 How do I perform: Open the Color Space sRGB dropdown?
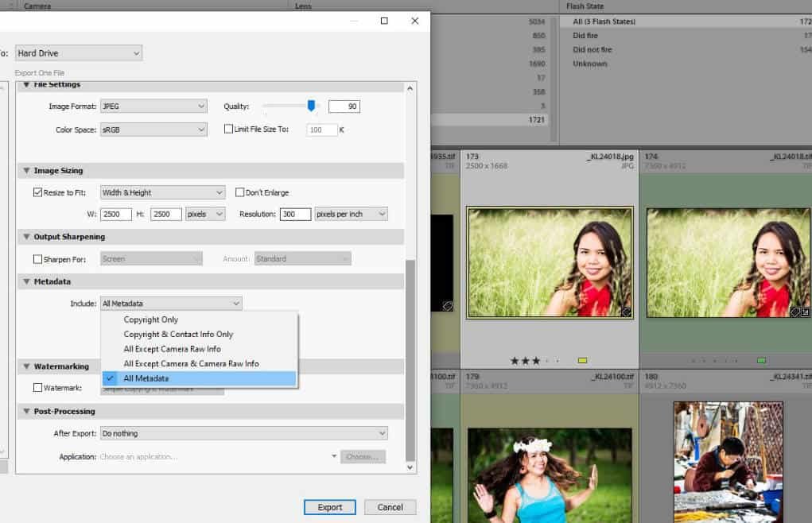point(153,130)
